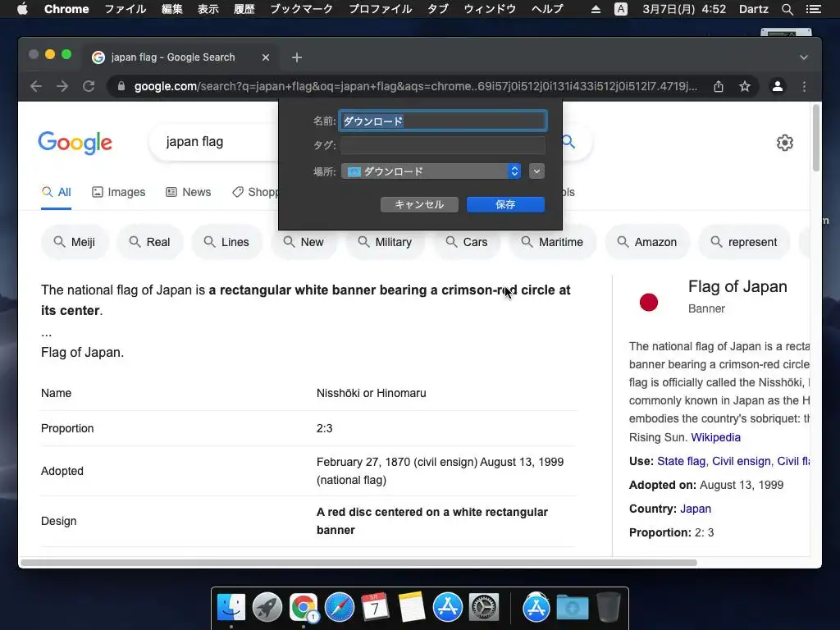This screenshot has width=840, height=630.
Task: Open Finder from the Dock
Action: coord(231,608)
